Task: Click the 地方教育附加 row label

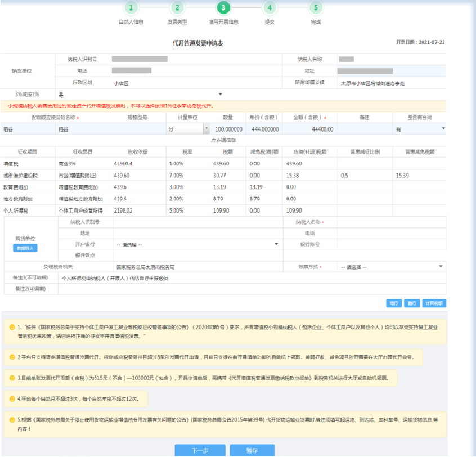Action: coord(18,199)
